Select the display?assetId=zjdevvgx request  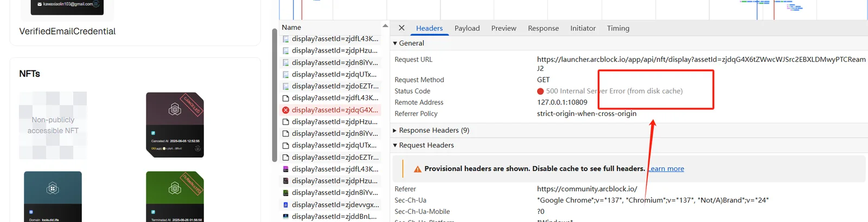tap(330, 205)
